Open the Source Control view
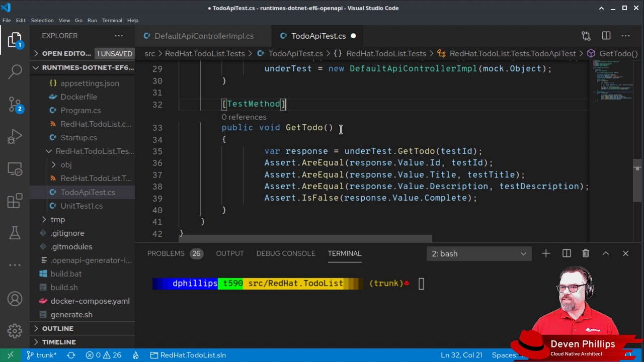 [15, 104]
